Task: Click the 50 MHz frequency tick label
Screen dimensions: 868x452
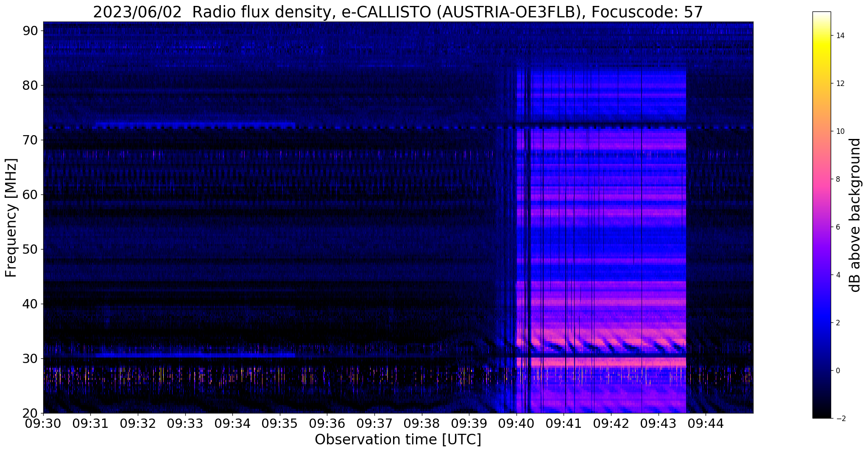Action: [30, 249]
